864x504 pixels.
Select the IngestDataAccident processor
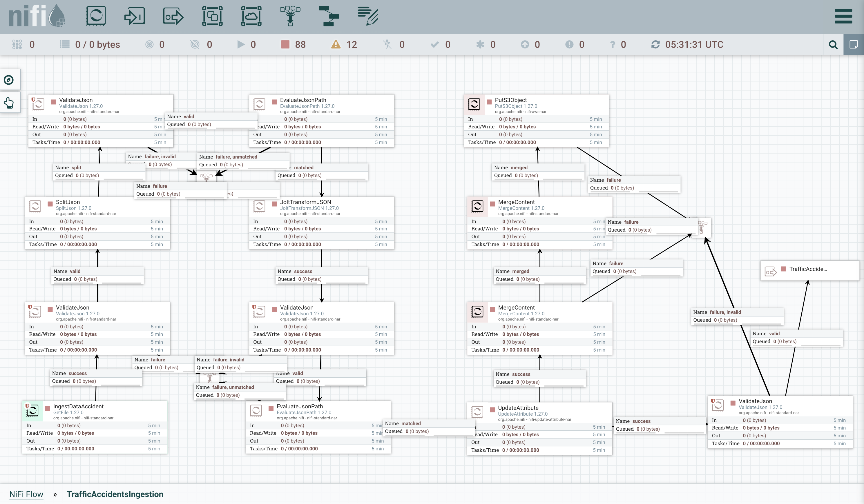click(x=95, y=427)
